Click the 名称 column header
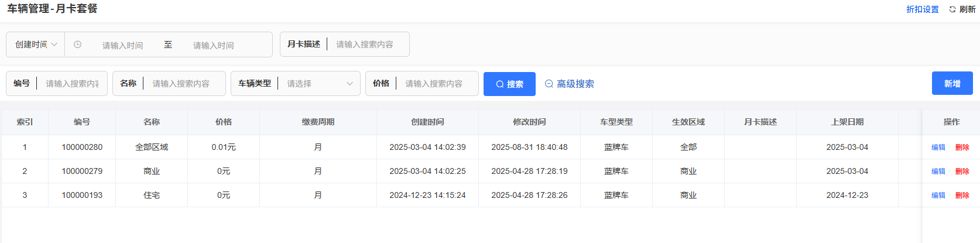This screenshot has height=243, width=980. coord(152,122)
